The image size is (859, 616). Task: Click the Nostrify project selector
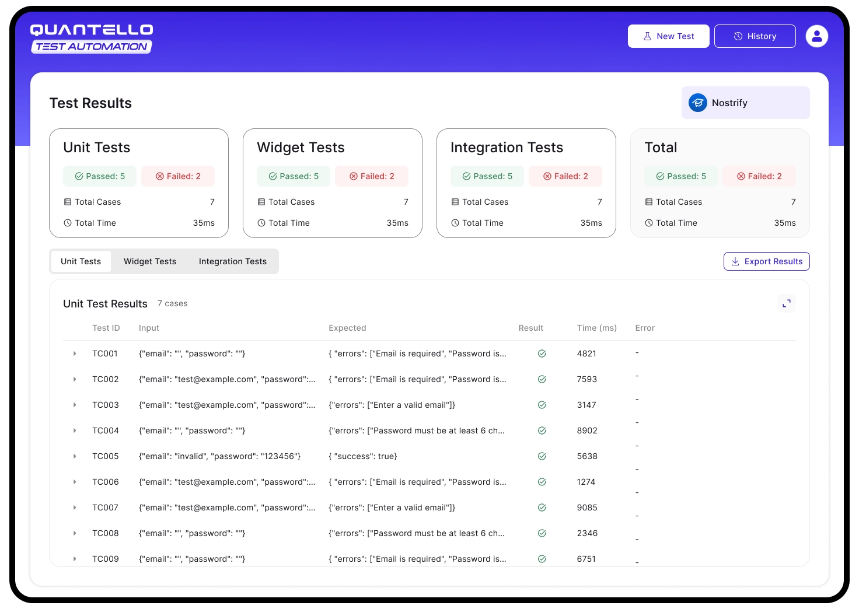tap(746, 103)
